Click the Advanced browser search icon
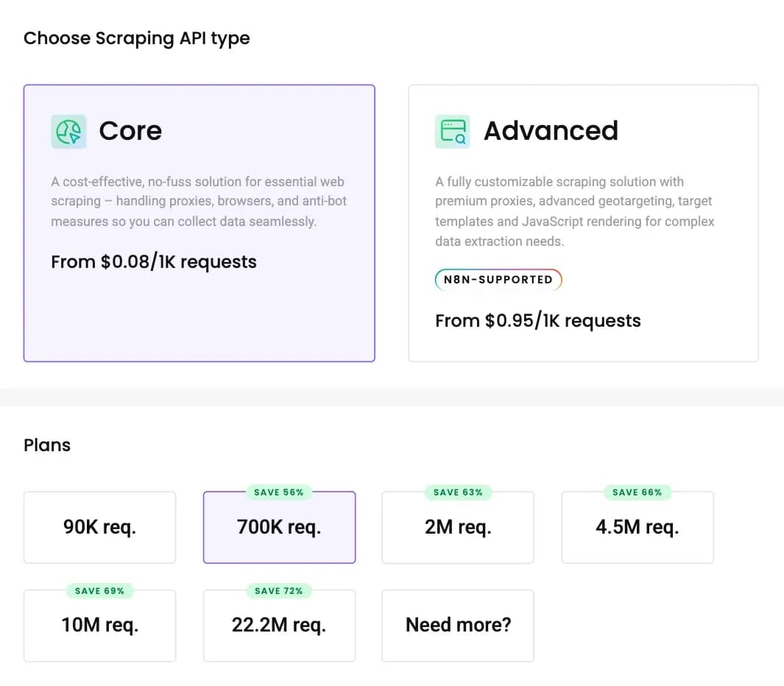Image resolution: width=784 pixels, height=686 pixels. [452, 132]
